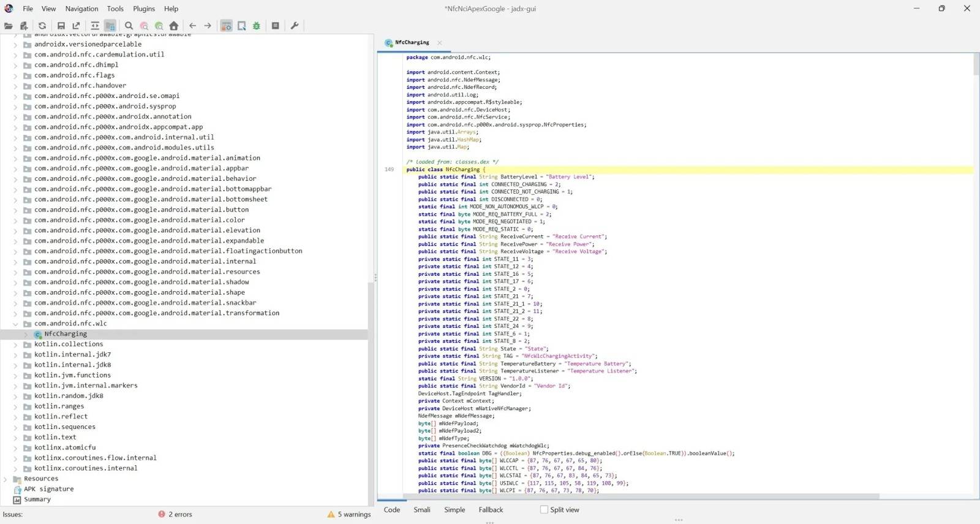980x524 pixels.
Task: Open the Tools menu
Action: coord(115,9)
